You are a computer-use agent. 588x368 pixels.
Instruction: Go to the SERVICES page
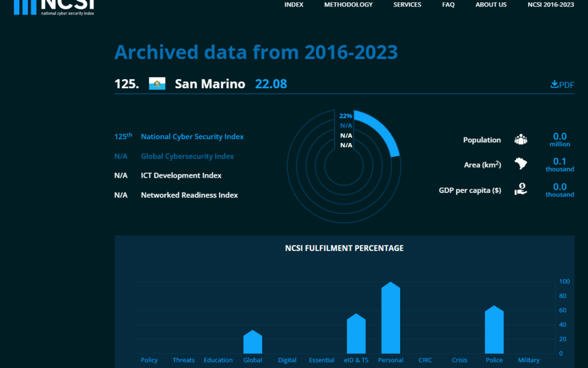(x=407, y=4)
